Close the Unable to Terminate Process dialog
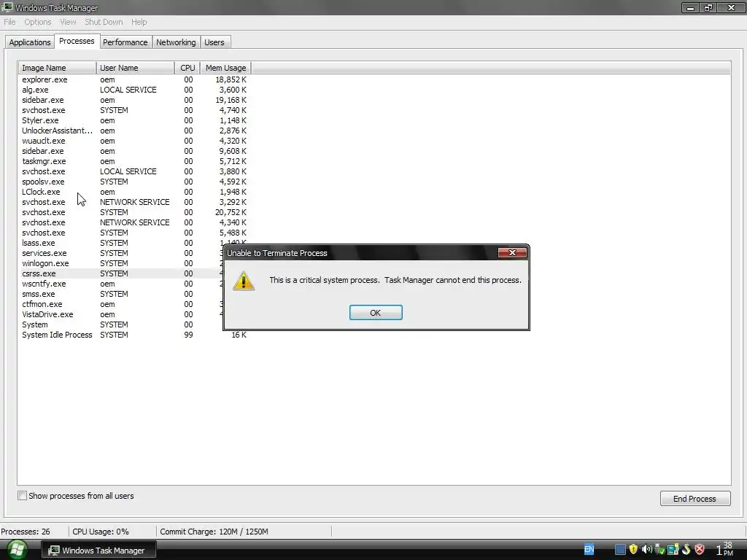 click(512, 252)
